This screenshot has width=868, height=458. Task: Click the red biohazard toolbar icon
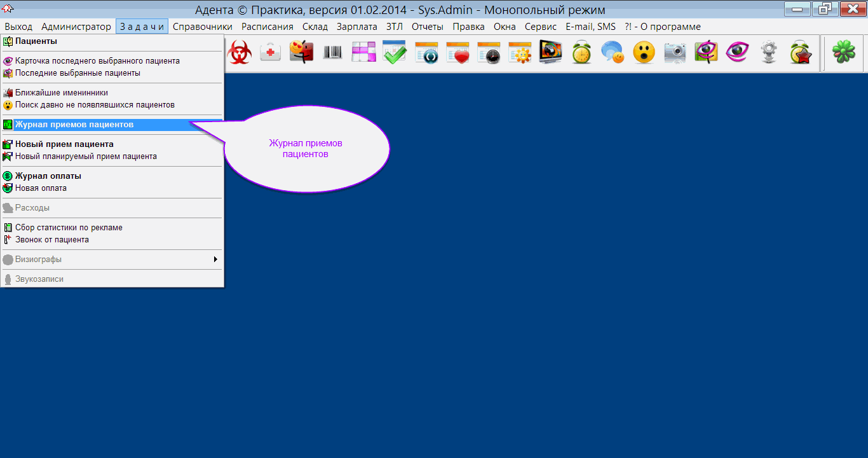point(240,53)
